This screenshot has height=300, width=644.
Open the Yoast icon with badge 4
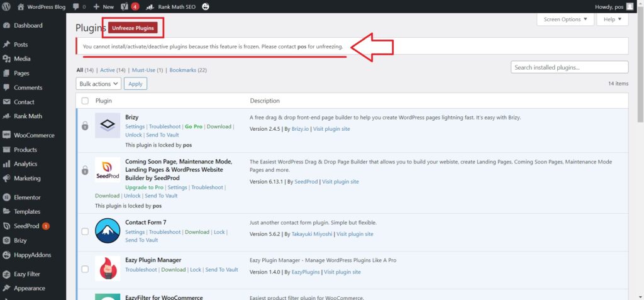coord(130,6)
